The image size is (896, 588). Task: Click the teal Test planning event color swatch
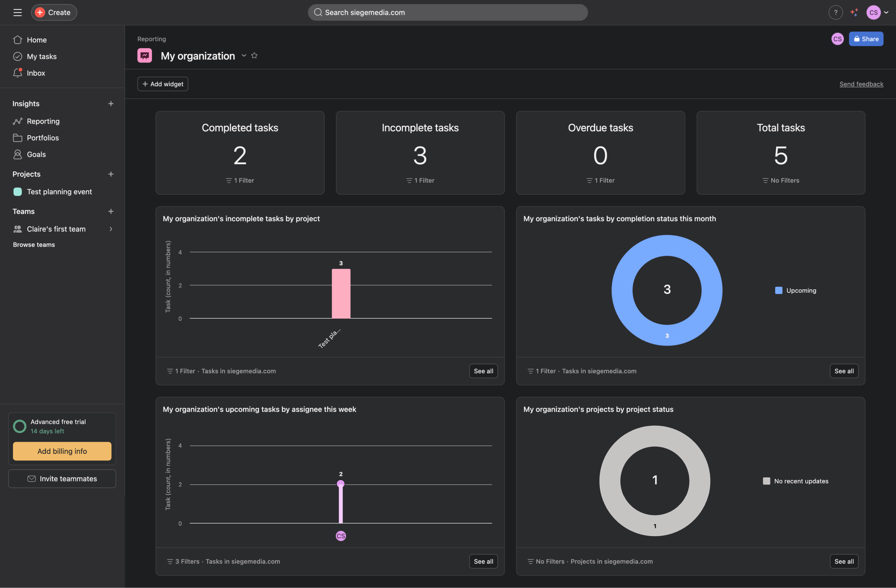coord(18,191)
